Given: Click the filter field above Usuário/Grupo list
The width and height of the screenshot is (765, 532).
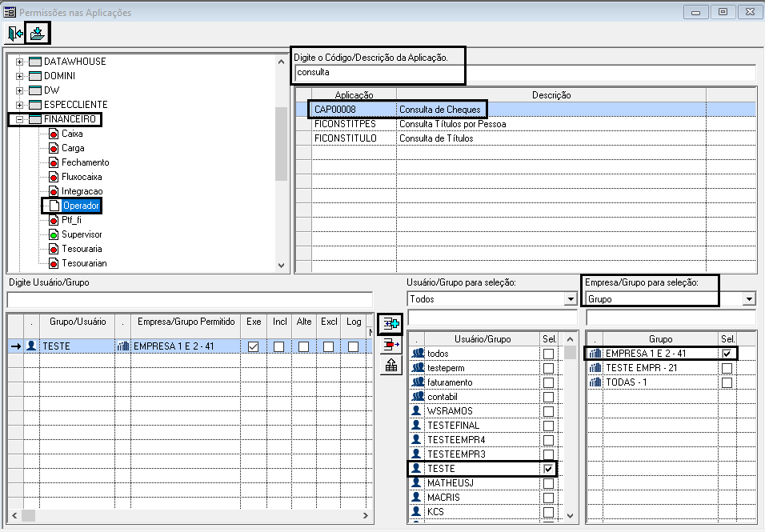Looking at the screenshot, I should pos(492,318).
